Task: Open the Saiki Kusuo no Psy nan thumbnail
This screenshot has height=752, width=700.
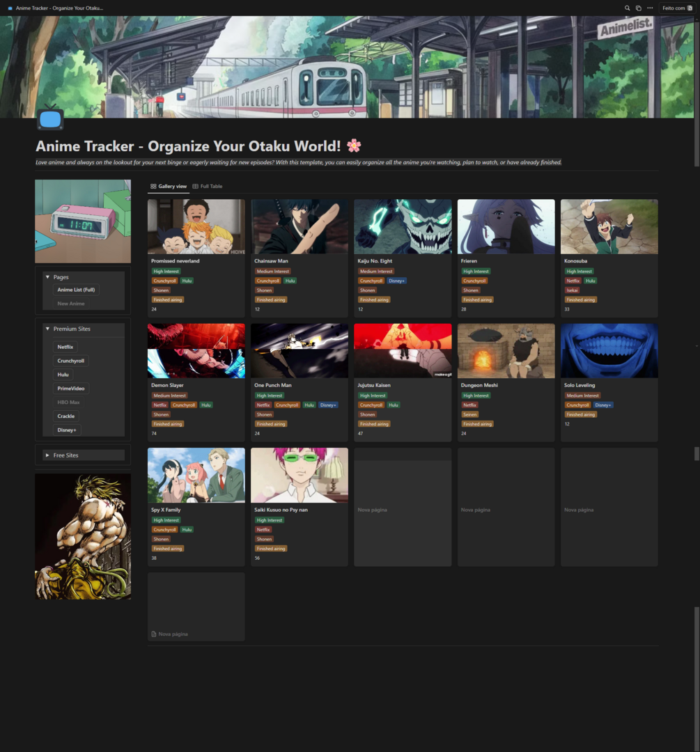Action: tap(300, 476)
